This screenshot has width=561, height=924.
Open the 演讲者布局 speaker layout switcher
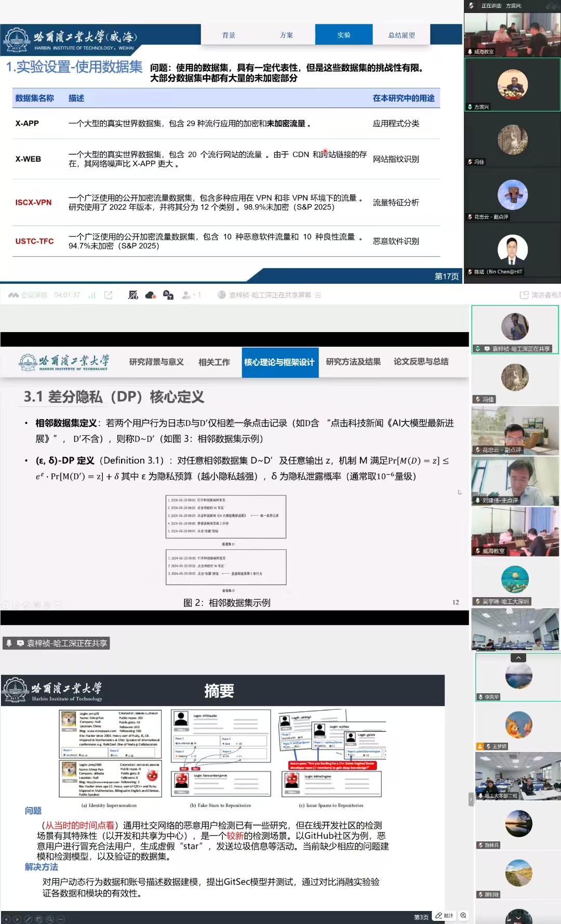(x=540, y=295)
